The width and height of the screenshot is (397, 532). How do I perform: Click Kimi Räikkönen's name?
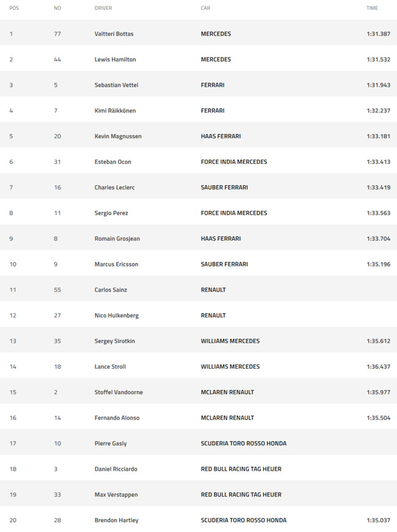click(x=115, y=111)
